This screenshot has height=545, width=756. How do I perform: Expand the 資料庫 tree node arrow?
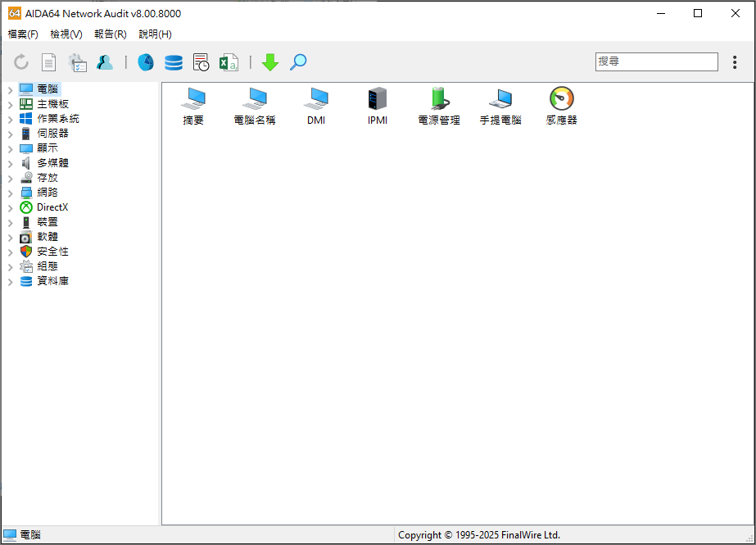tap(10, 281)
